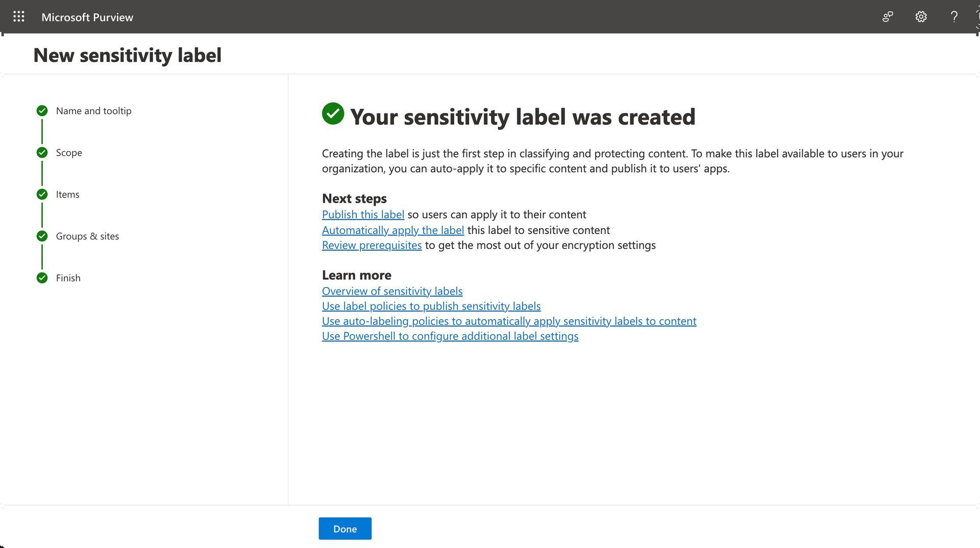Go to the Finish step

pyautogui.click(x=68, y=278)
